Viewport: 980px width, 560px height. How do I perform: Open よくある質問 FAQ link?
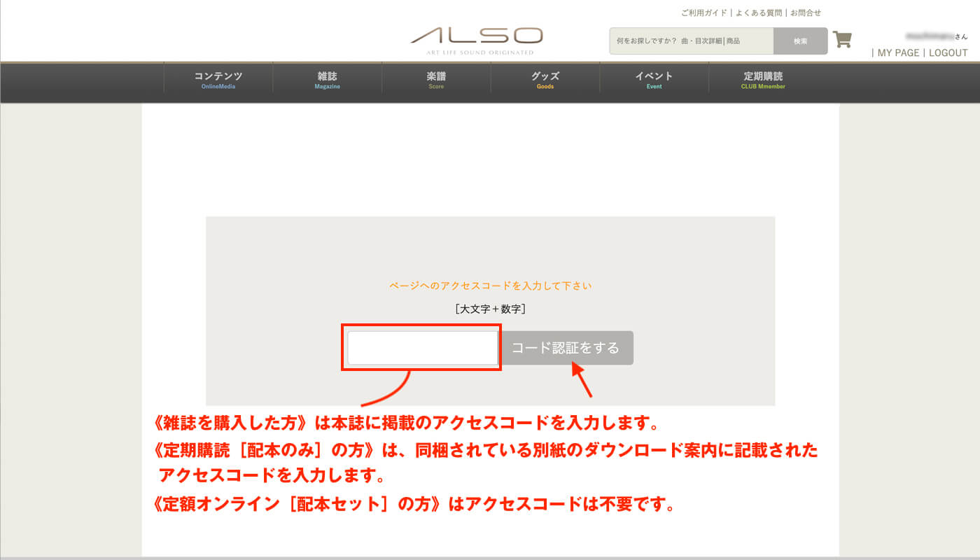[758, 13]
